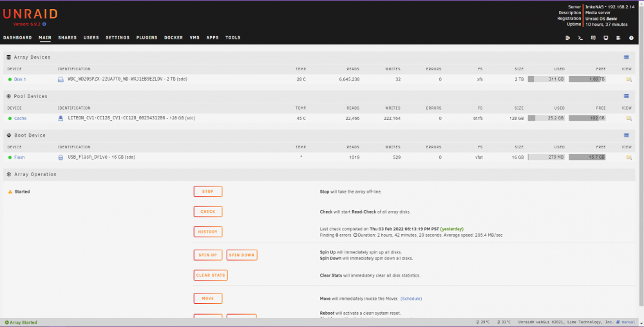Click the Array Started status icon in the footer
This screenshot has width=644, height=327.
pos(6,322)
